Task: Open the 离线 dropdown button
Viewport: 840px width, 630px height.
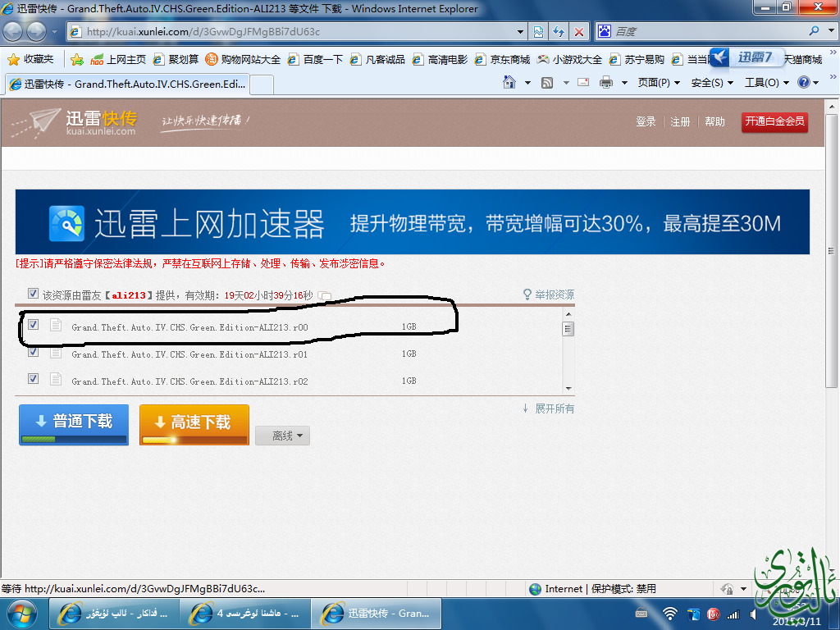Action: pyautogui.click(x=282, y=436)
